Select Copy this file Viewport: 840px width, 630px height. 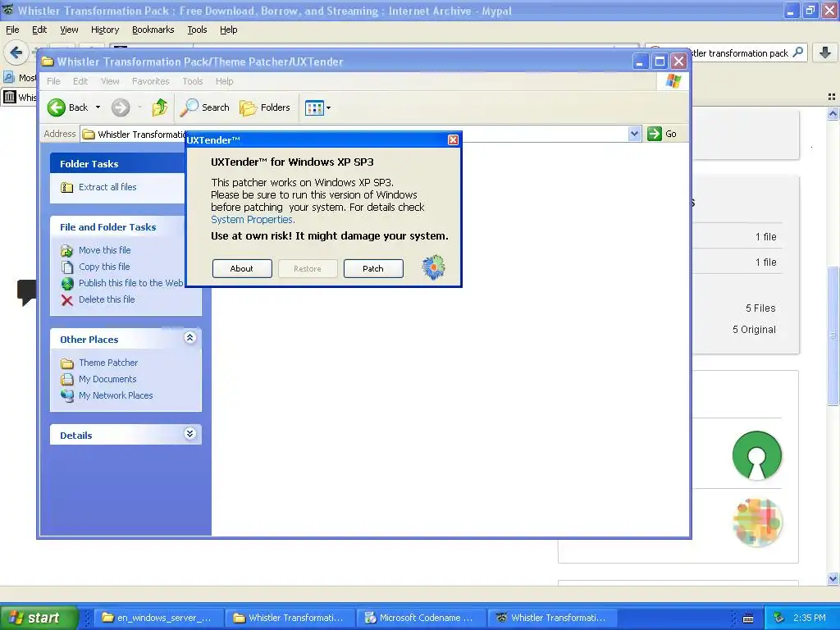(104, 267)
